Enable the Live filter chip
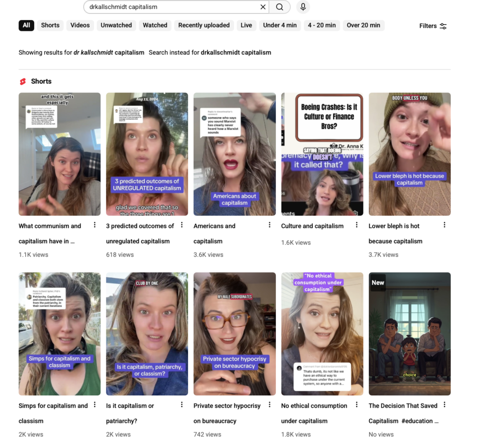 click(x=246, y=26)
